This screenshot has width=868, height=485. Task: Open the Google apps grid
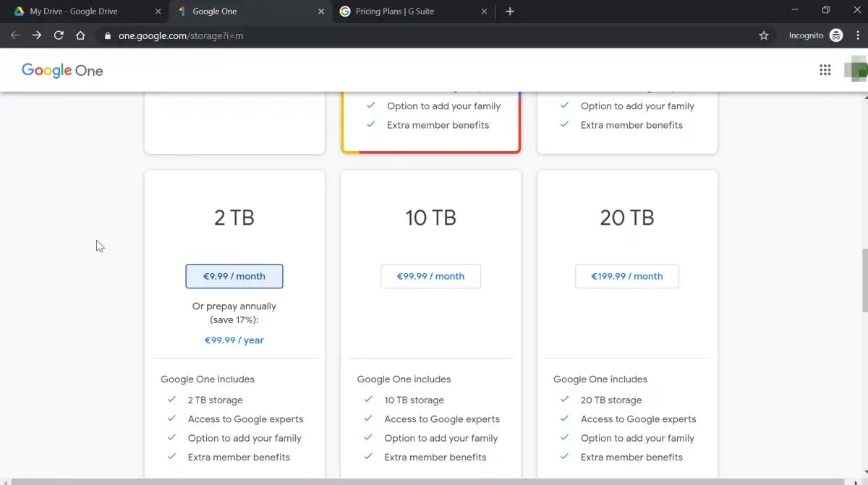[x=825, y=70]
